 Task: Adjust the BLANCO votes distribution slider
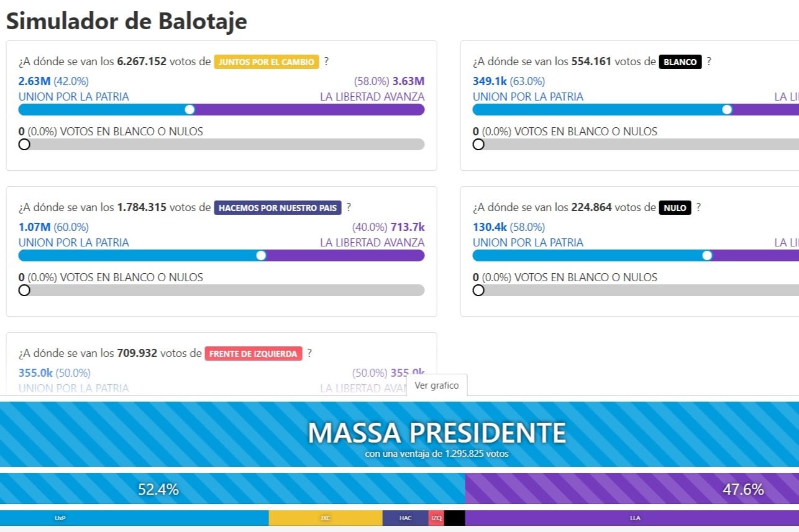click(x=726, y=109)
